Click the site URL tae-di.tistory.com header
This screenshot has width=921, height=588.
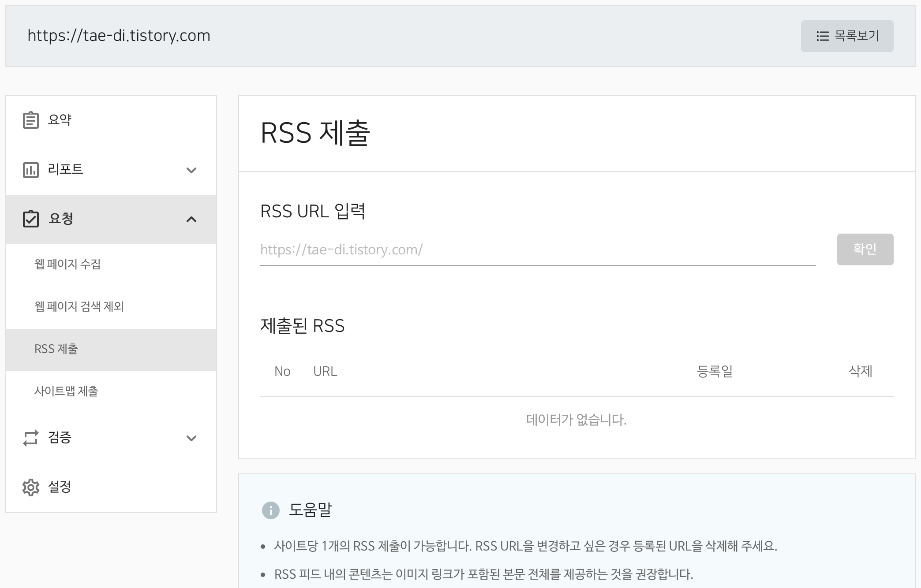119,36
